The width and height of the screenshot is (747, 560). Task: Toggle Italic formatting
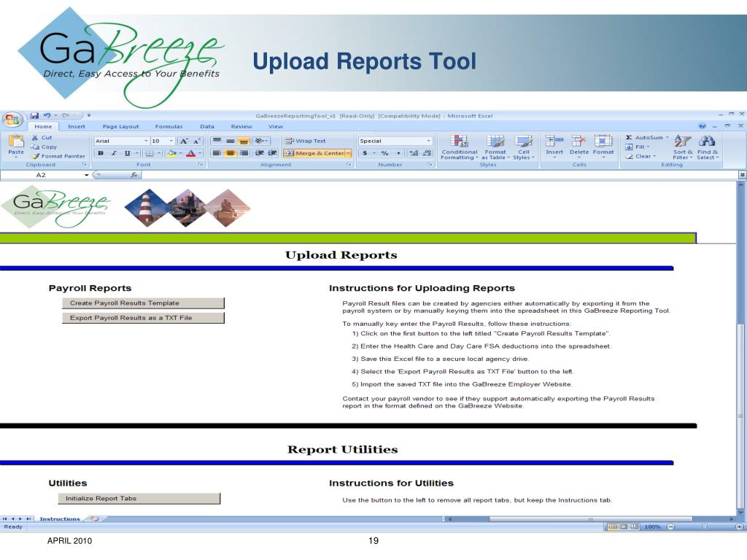point(114,153)
